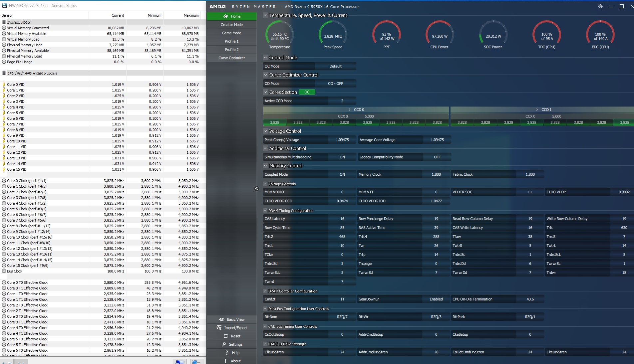Collapse the sidebar with double-arrow icon

click(256, 189)
